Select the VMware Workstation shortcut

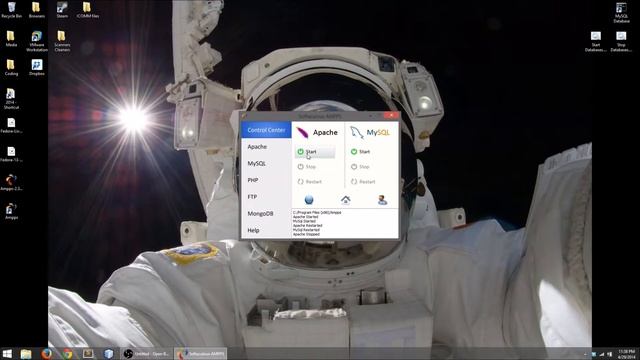tap(36, 41)
